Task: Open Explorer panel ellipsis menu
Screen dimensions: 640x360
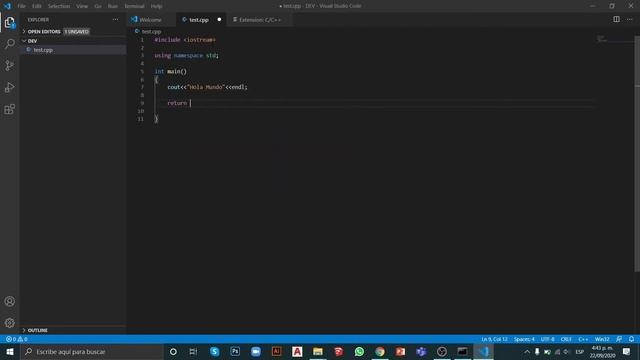Action: [x=116, y=20]
